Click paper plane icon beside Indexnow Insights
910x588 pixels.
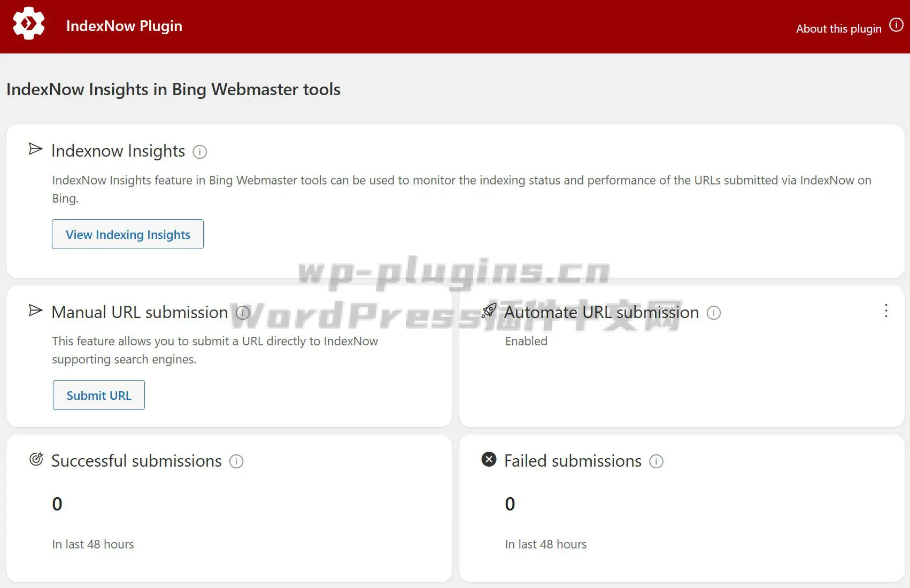[x=35, y=149]
